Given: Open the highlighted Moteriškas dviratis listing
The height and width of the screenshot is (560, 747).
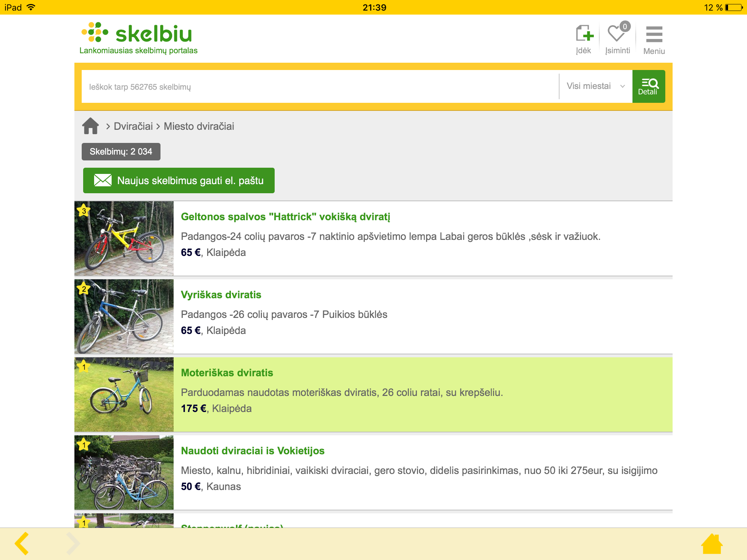Looking at the screenshot, I should click(x=227, y=373).
